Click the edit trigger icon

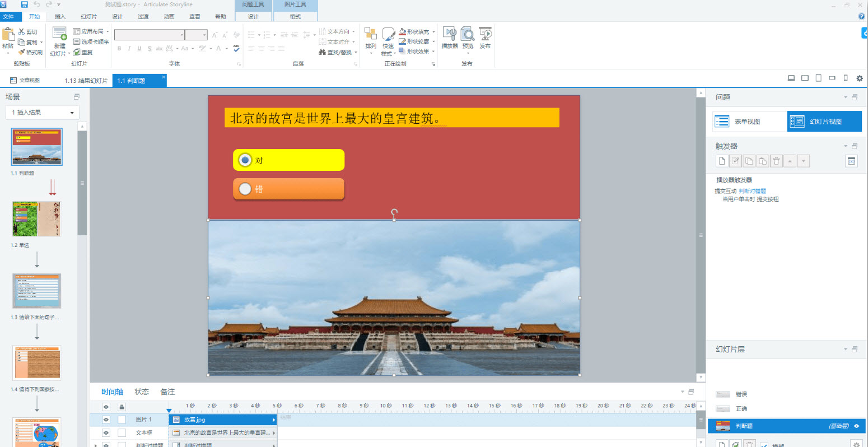click(735, 161)
